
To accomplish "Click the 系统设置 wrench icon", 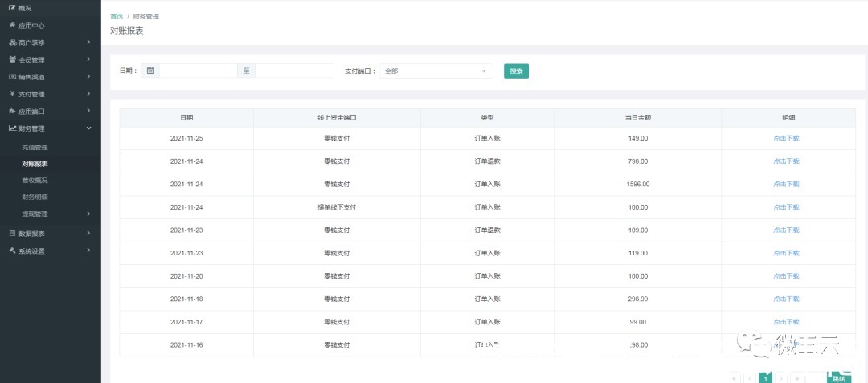I will (x=12, y=251).
